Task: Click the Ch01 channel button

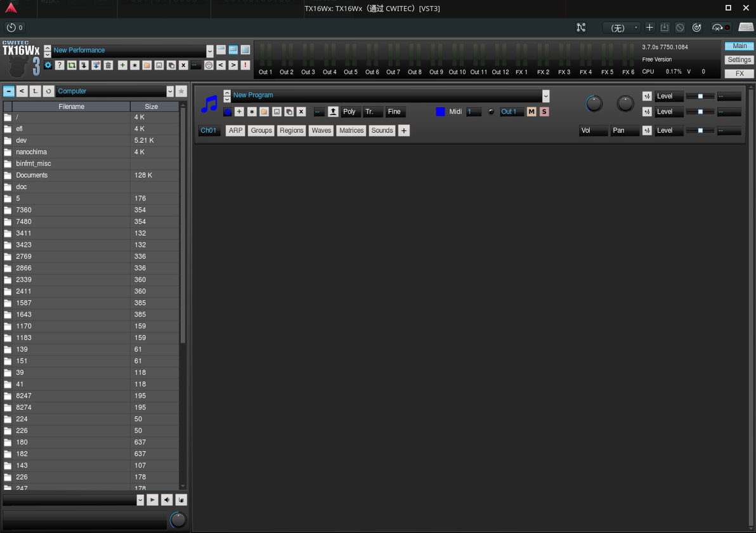Action: tap(209, 131)
